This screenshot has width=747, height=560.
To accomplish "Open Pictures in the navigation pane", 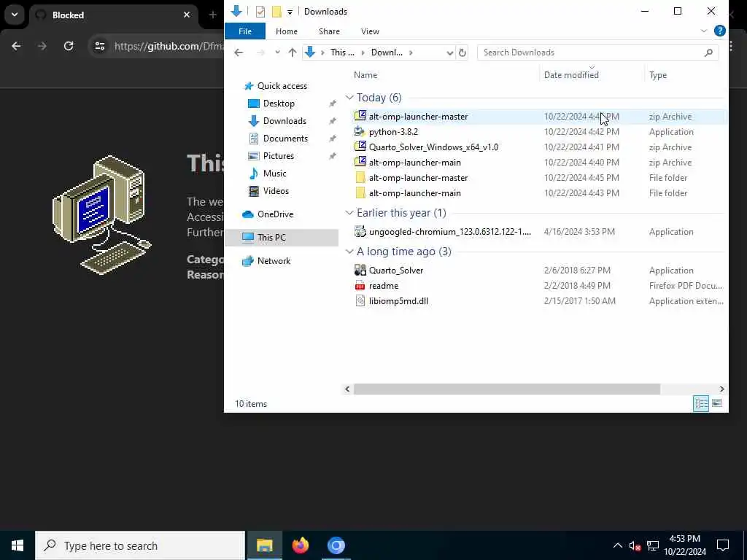I will click(x=278, y=156).
